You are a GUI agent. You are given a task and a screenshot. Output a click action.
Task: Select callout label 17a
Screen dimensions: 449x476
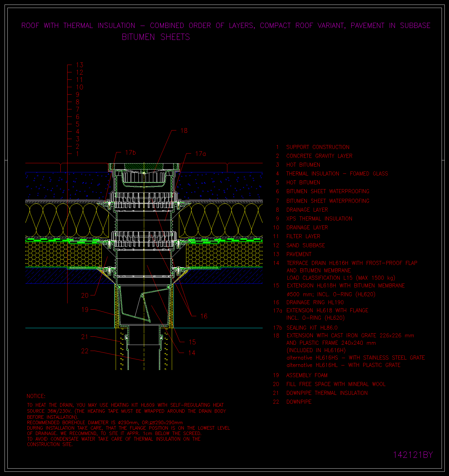coord(200,154)
